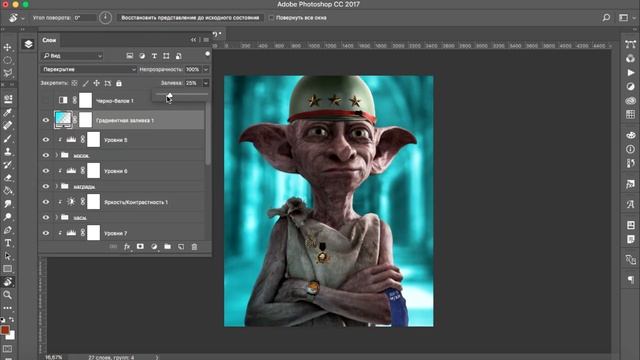Open the Edit Toolbar three-dots menu

pyautogui.click(x=7, y=307)
